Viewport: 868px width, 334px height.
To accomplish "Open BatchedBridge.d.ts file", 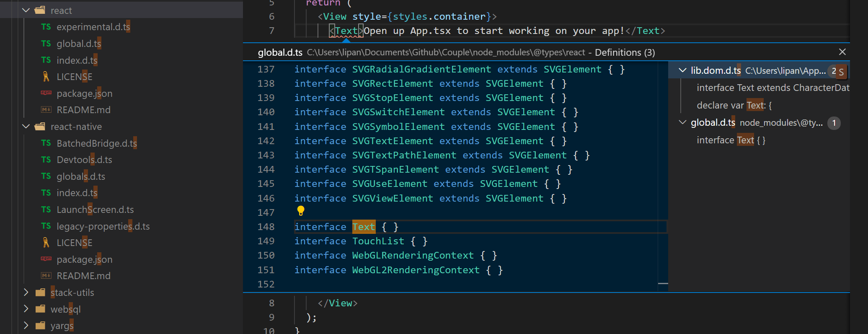I will click(x=97, y=143).
